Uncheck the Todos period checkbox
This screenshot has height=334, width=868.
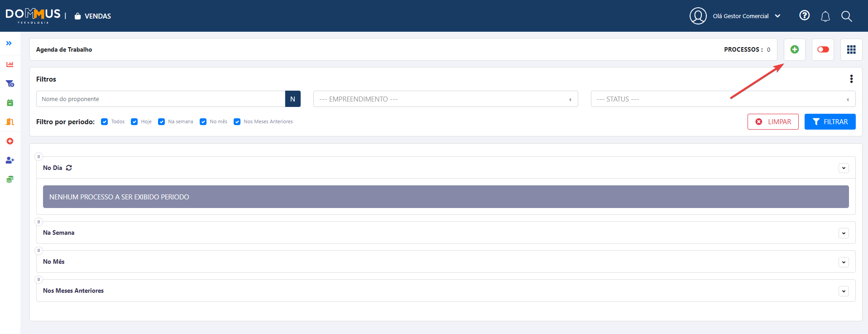pos(105,122)
